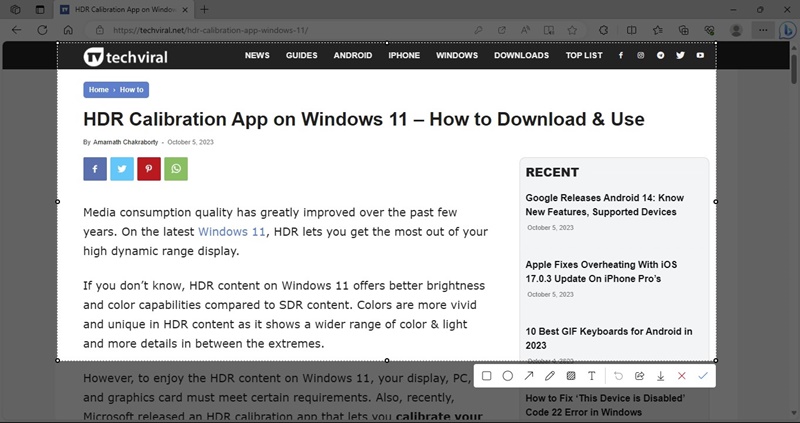Open Settings and more menu
Image resolution: width=800 pixels, height=423 pixels.
[x=763, y=30]
